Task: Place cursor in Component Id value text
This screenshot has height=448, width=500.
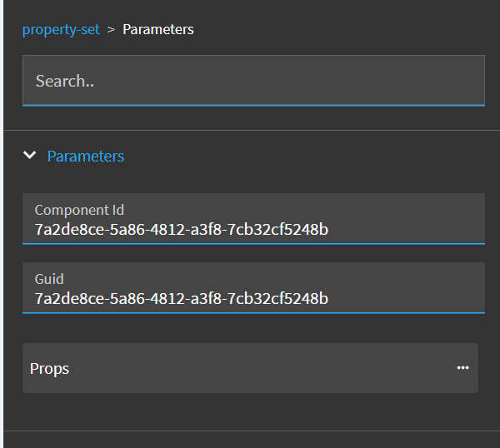Action: click(181, 229)
